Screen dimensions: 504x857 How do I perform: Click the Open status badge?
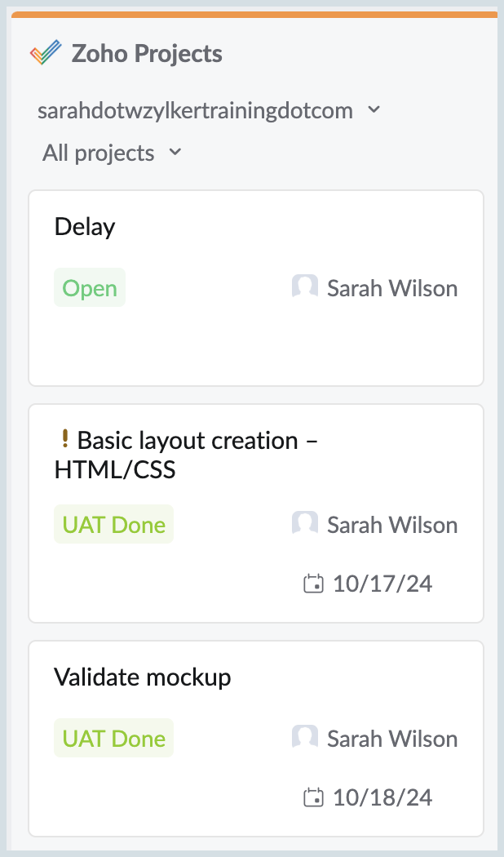pyautogui.click(x=90, y=288)
